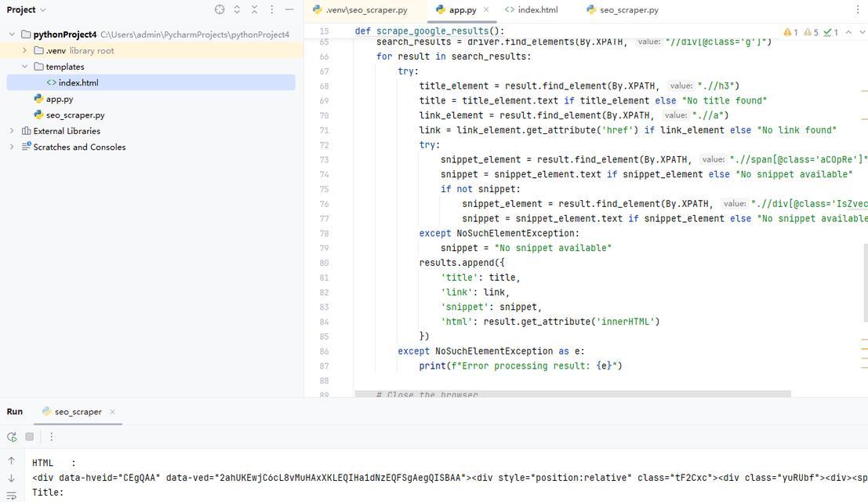The height and width of the screenshot is (502, 868).
Task: Collapse the pythonProject4 root folder
Action: [12, 35]
